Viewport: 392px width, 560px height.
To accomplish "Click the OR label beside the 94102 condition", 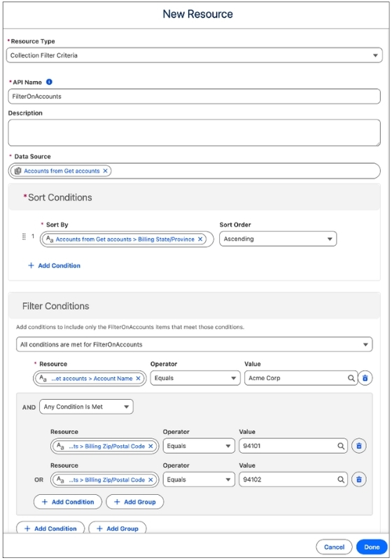I will pos(39,479).
